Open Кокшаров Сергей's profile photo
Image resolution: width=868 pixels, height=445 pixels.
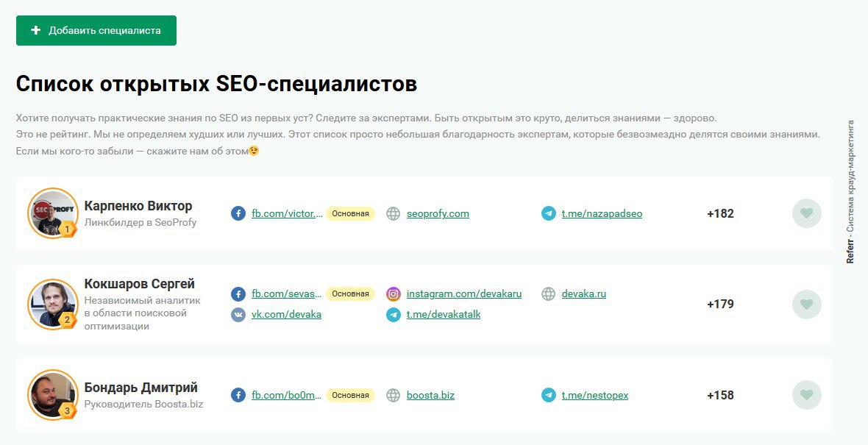pos(53,304)
